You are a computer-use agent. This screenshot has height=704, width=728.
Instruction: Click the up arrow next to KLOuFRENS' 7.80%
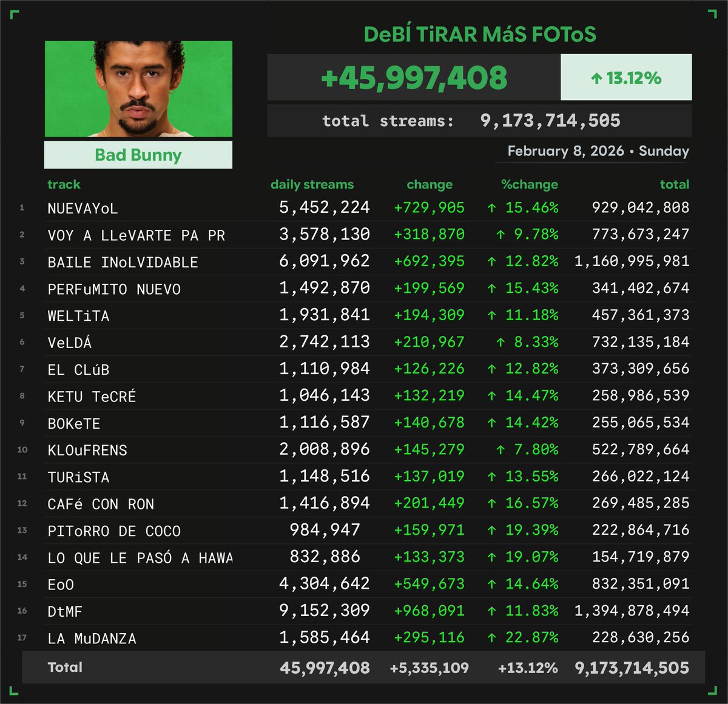coord(502,450)
